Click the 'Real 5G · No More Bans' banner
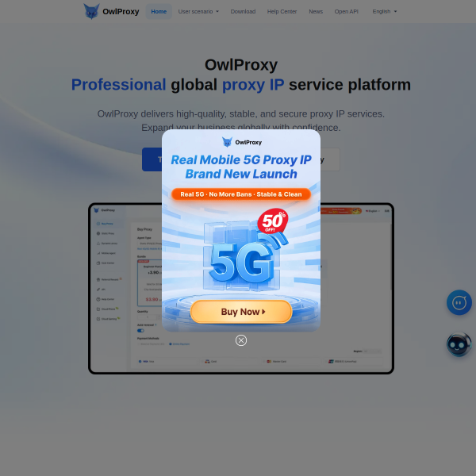 [x=241, y=194]
